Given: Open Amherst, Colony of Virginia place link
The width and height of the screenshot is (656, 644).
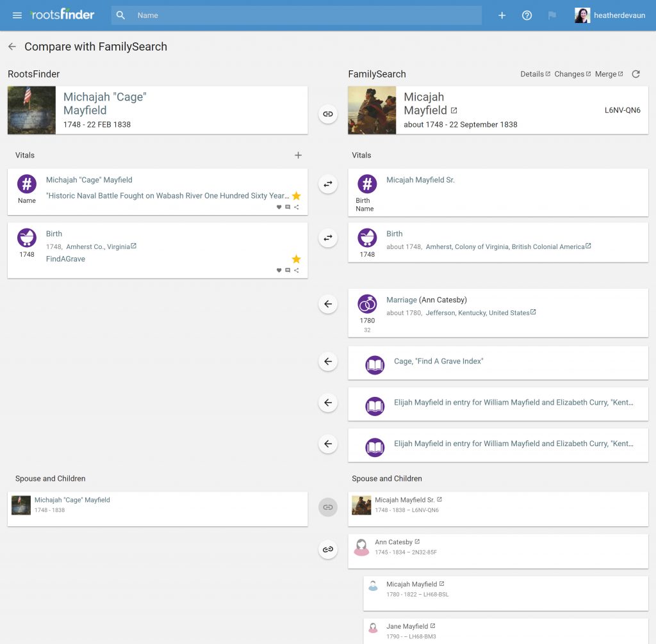Looking at the screenshot, I should 508,246.
